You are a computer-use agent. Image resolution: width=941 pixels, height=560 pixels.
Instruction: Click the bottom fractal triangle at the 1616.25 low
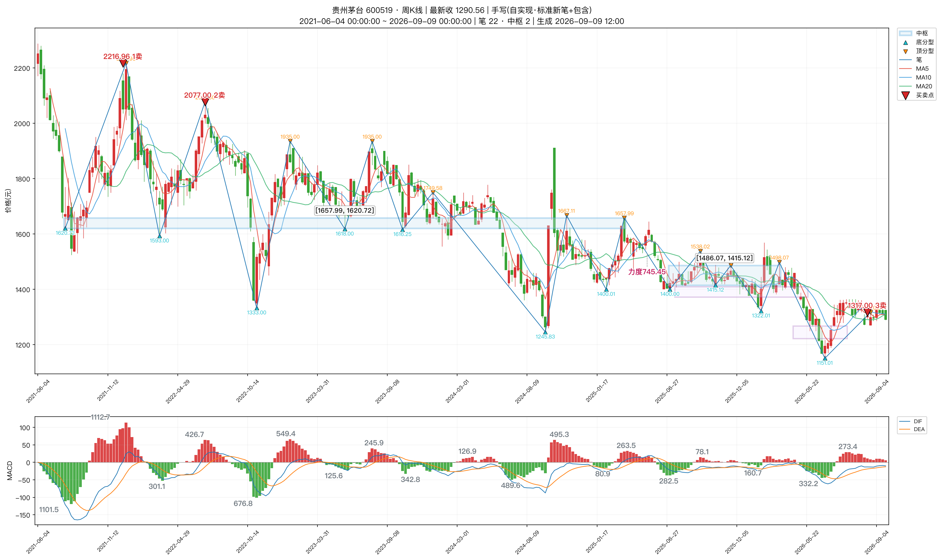coord(402,230)
